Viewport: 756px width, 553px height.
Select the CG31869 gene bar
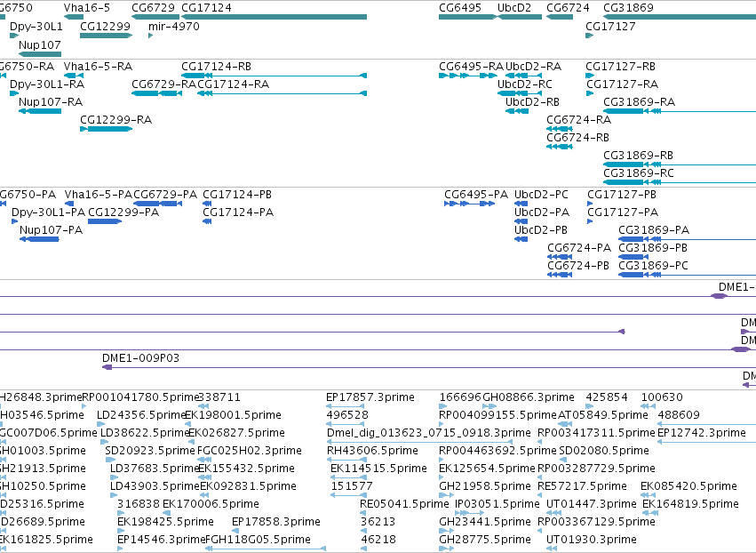click(680, 17)
